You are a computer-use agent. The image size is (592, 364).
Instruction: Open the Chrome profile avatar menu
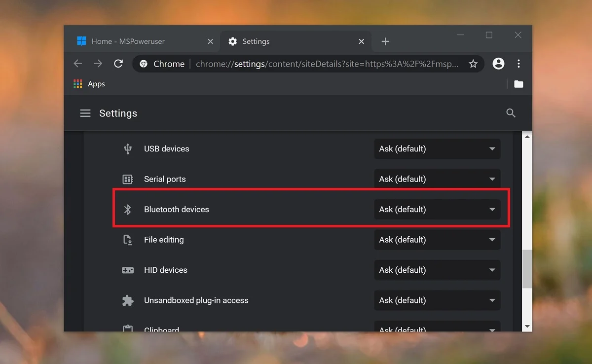pyautogui.click(x=498, y=64)
